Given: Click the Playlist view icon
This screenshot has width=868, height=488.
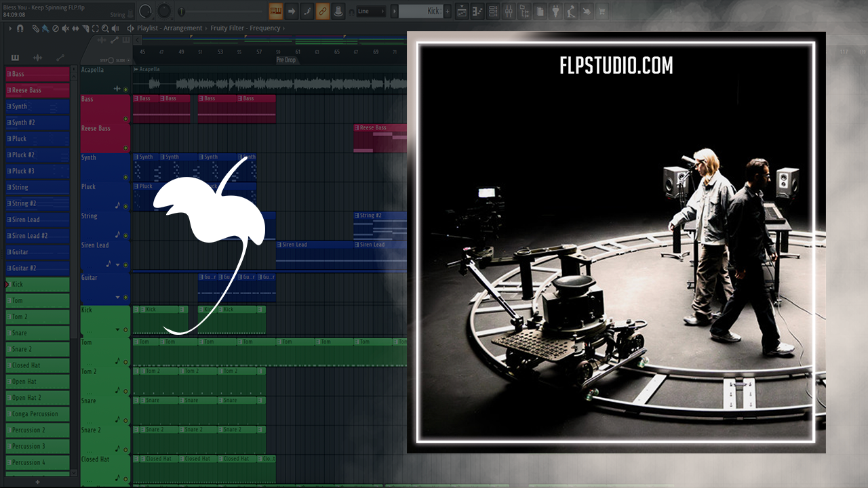Looking at the screenshot, I should [x=462, y=12].
